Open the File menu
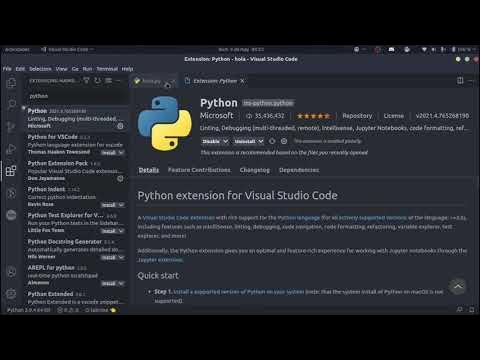480x360 pixels. [7, 69]
